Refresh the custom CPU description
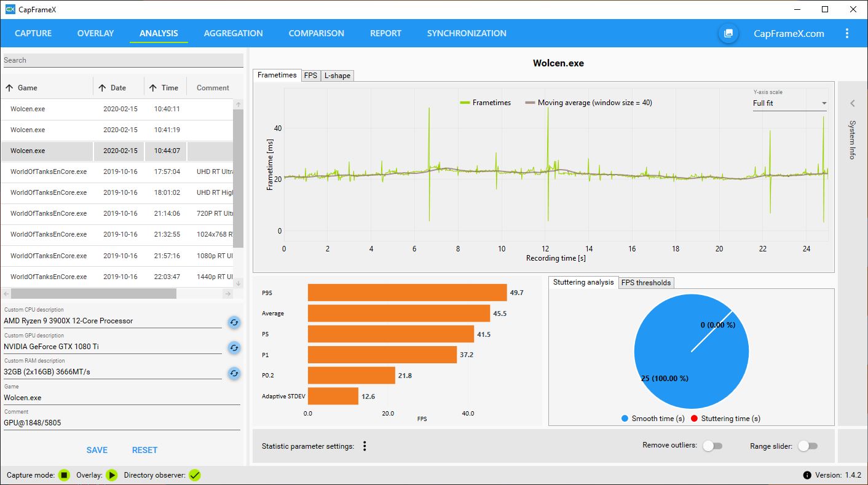The image size is (868, 485). (234, 322)
